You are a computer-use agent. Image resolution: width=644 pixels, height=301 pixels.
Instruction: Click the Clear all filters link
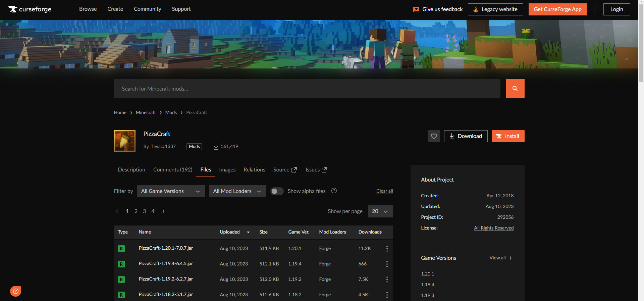coord(384,191)
